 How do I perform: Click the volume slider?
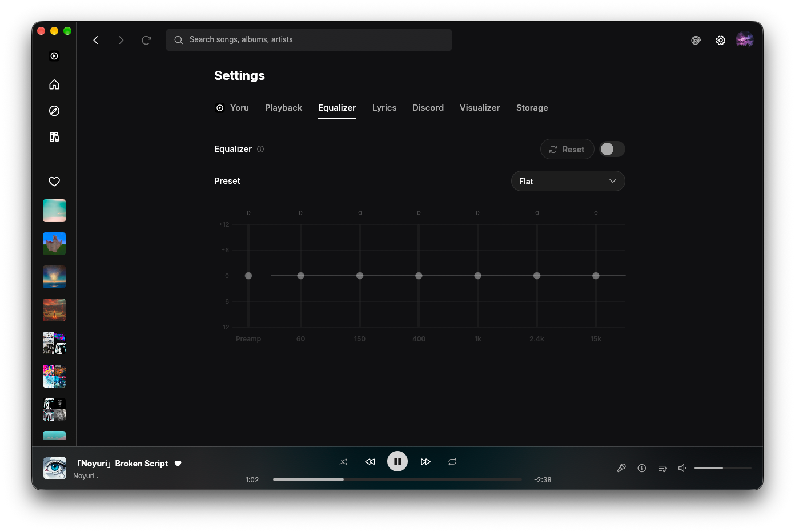click(723, 468)
